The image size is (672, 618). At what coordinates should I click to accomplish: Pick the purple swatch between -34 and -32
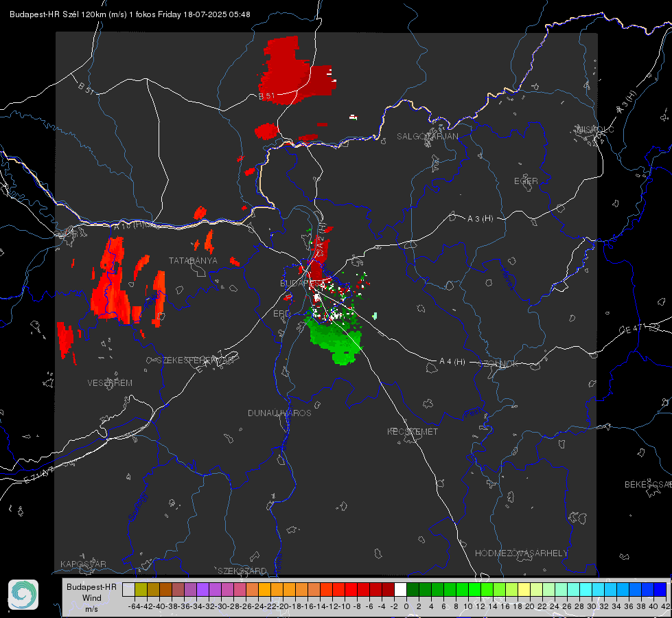(202, 589)
